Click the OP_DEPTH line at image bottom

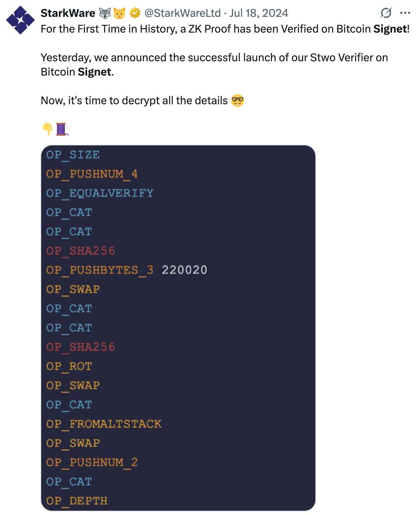(77, 501)
